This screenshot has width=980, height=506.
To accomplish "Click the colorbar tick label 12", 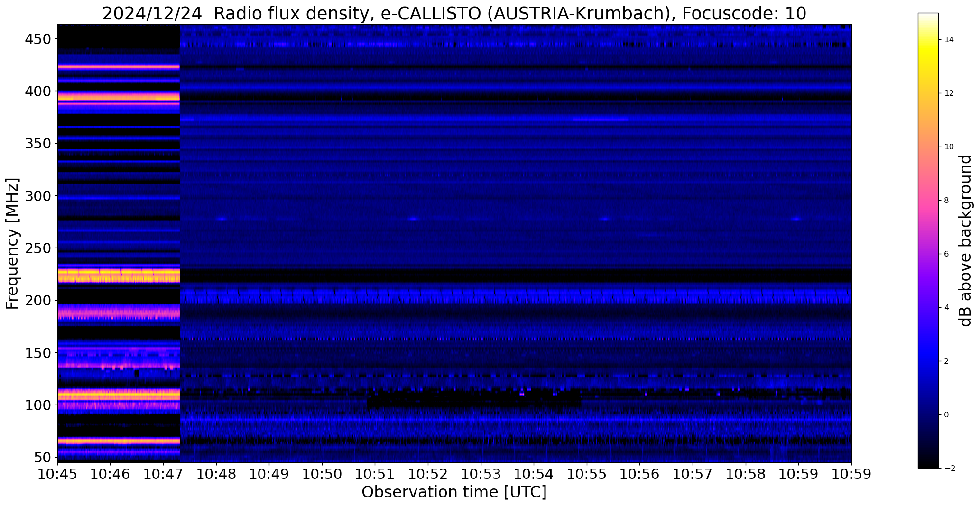I will pyautogui.click(x=949, y=93).
